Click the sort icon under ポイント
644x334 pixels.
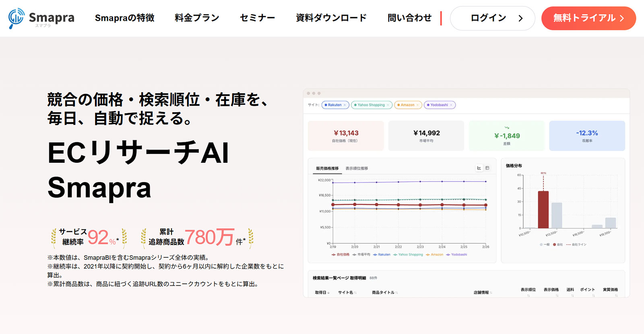tap(593, 295)
